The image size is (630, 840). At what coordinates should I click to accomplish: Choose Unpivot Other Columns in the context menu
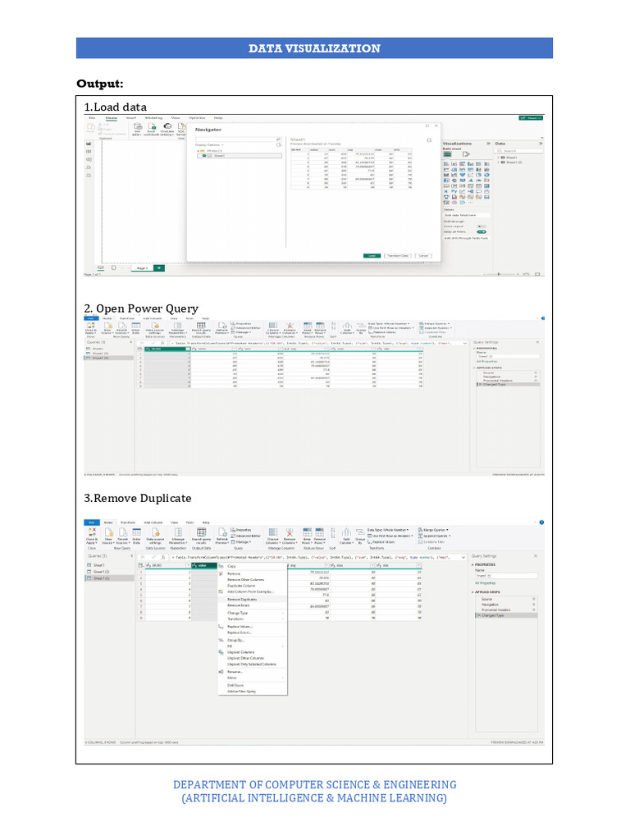click(x=246, y=658)
